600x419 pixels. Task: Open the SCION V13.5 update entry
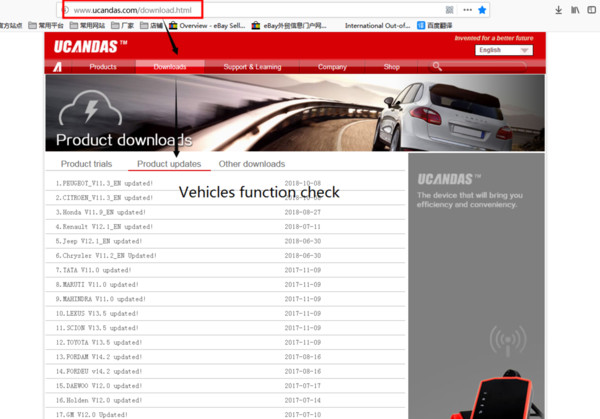point(97,328)
